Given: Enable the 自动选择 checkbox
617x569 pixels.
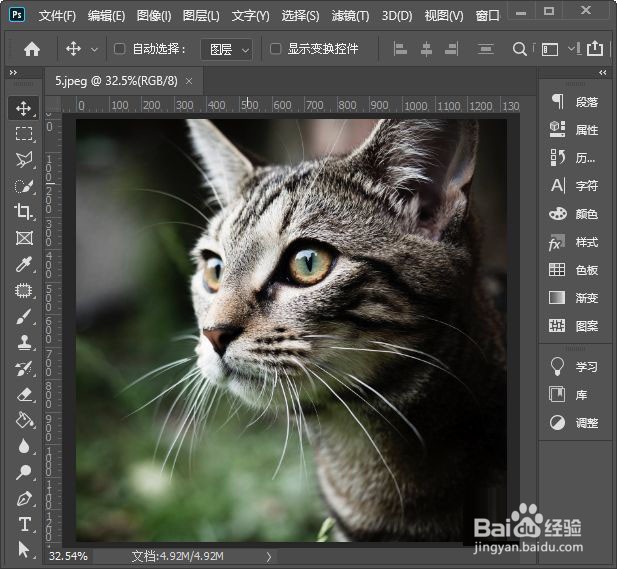Looking at the screenshot, I should [119, 49].
